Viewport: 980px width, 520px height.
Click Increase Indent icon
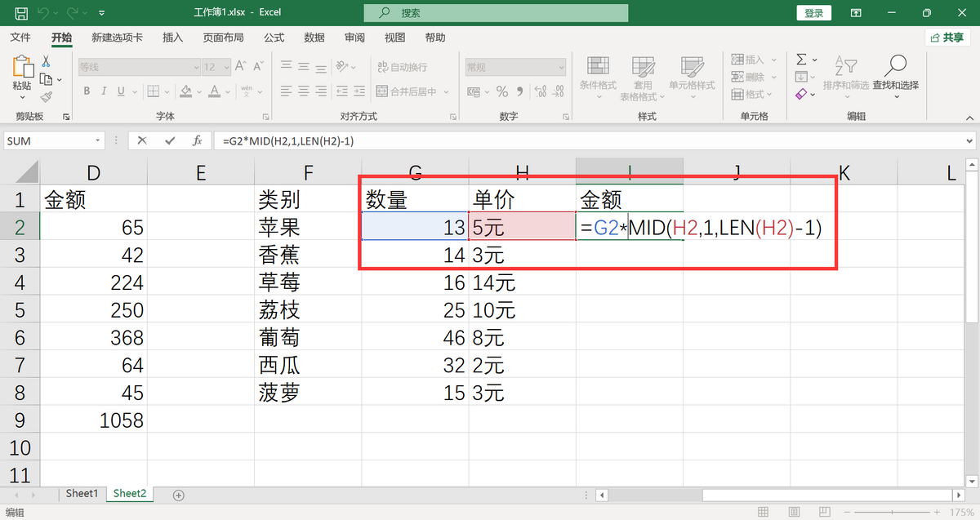(360, 91)
